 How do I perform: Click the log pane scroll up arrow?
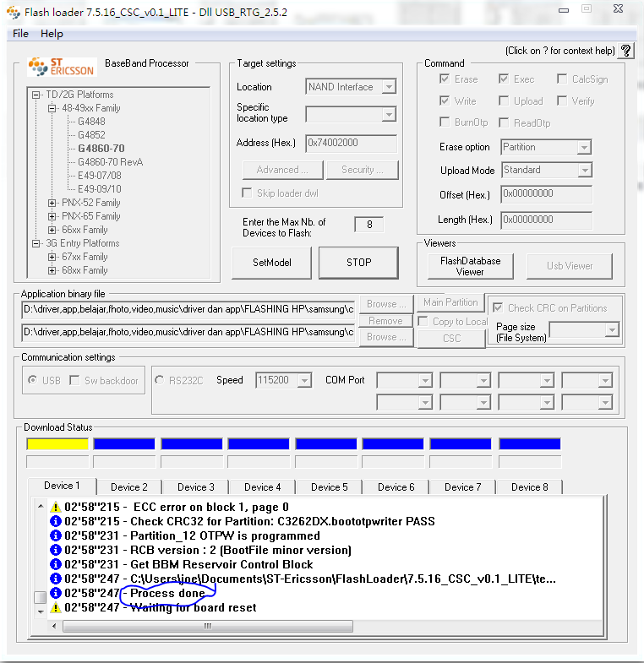[x=41, y=506]
